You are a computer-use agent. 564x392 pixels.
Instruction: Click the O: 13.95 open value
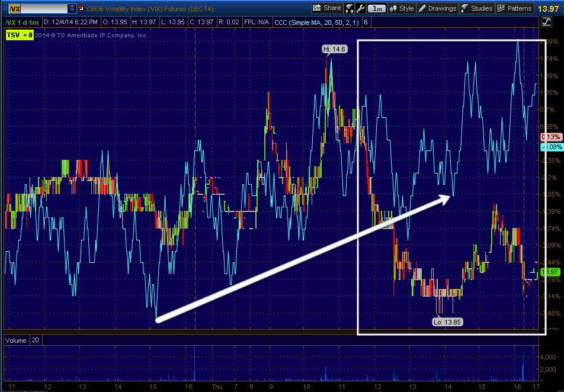pyautogui.click(x=115, y=23)
